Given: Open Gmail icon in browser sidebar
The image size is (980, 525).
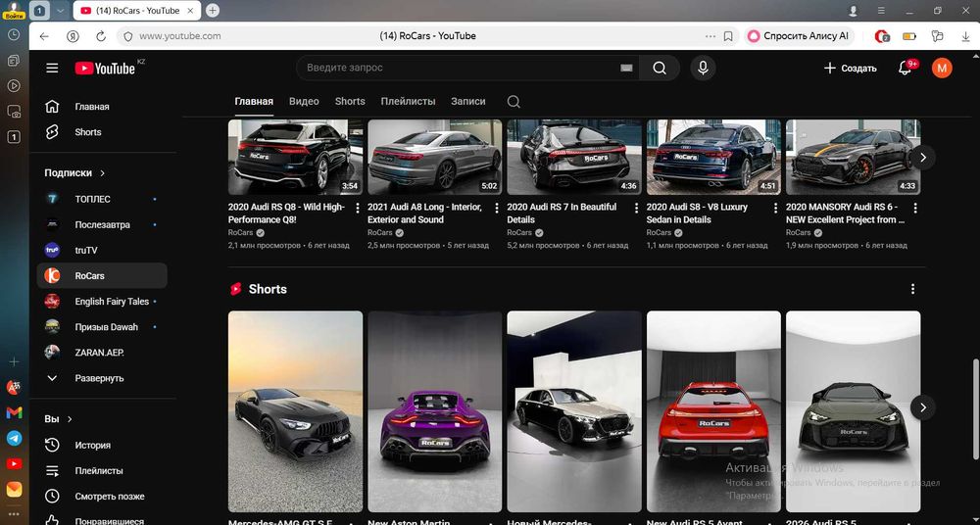Looking at the screenshot, I should pos(15,412).
